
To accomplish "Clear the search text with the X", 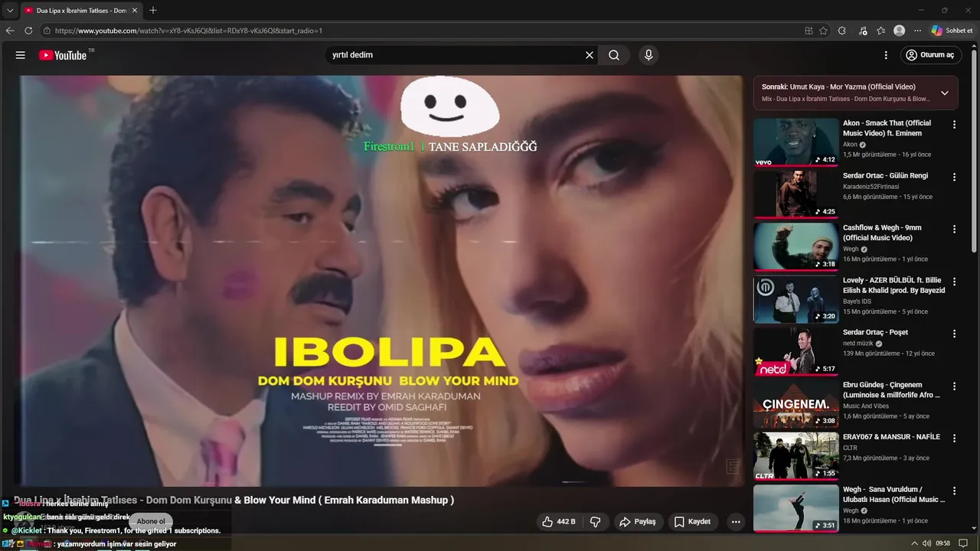I will tap(590, 55).
